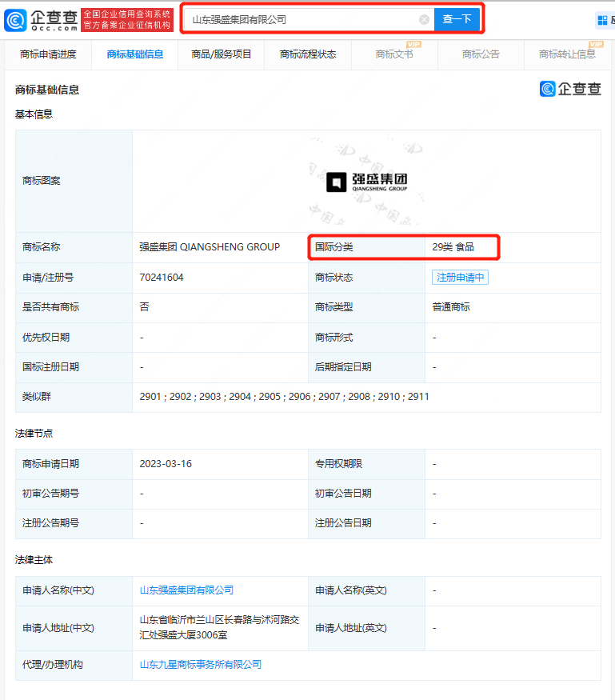Click the 强盛集团 trademark image

[366, 182]
